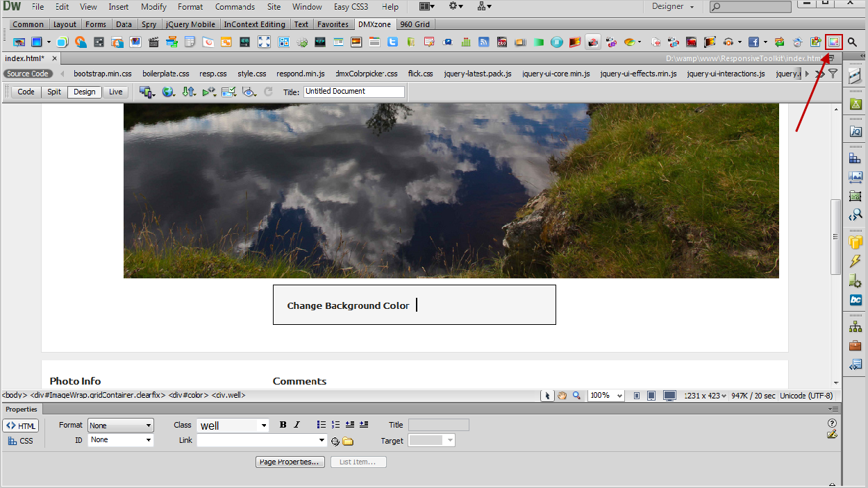Switch Properties inspector to HTML mode
868x488 pixels.
[x=21, y=426]
